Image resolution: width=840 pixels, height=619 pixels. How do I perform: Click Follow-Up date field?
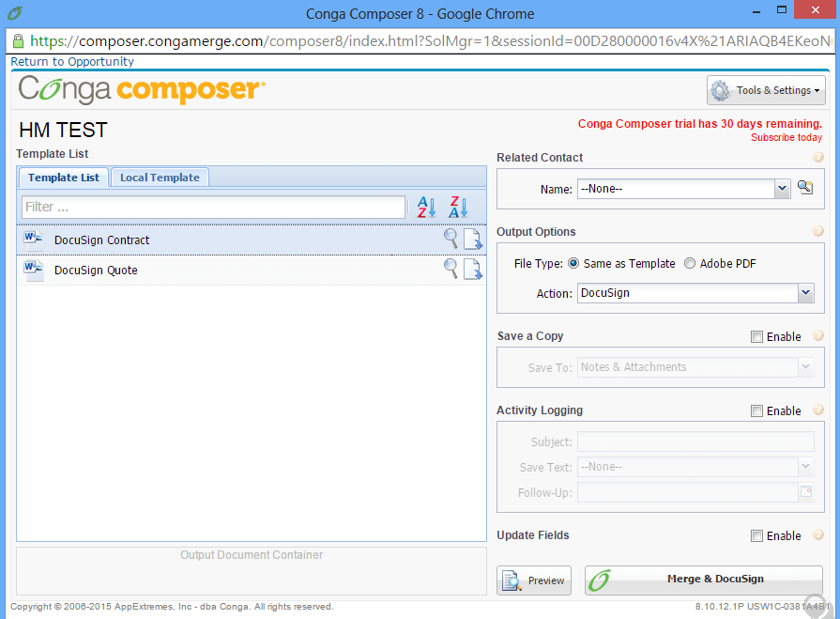coord(687,492)
